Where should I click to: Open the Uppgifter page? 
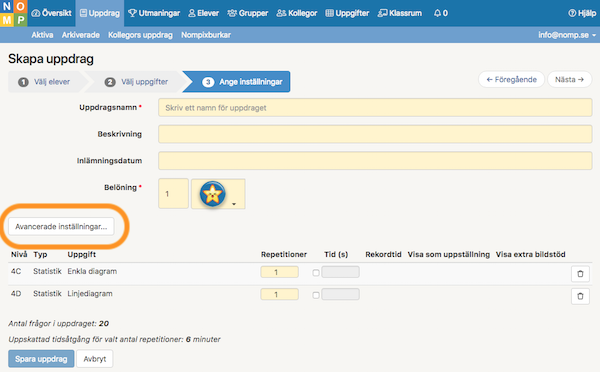click(x=347, y=13)
